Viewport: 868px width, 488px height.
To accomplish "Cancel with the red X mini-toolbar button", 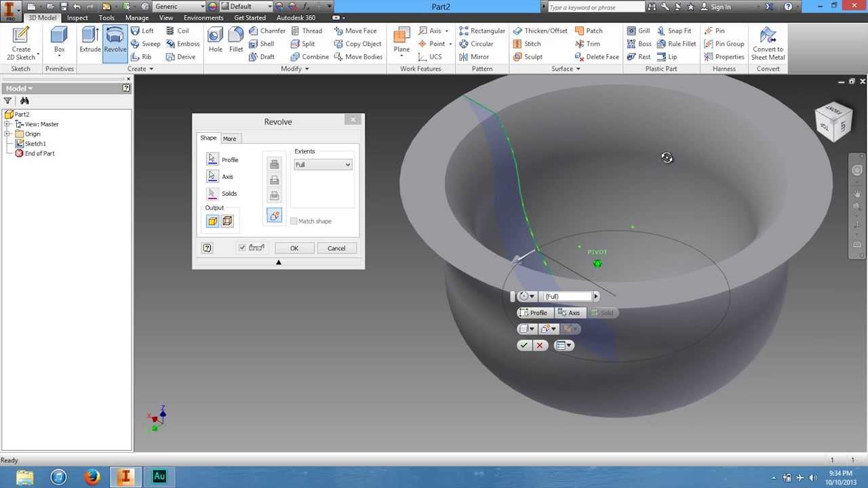I will [x=540, y=346].
